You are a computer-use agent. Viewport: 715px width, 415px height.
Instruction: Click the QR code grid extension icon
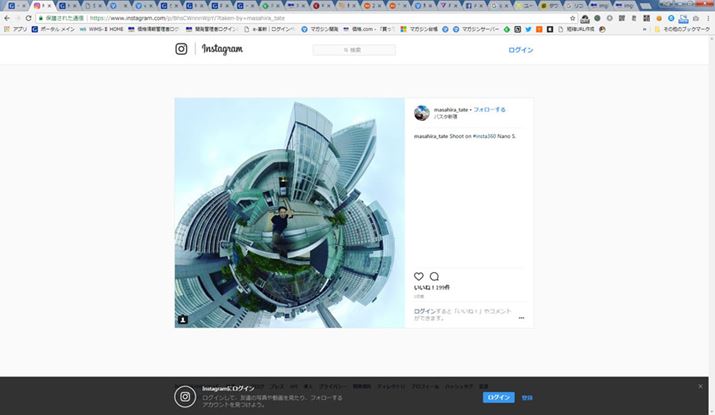coord(646,18)
